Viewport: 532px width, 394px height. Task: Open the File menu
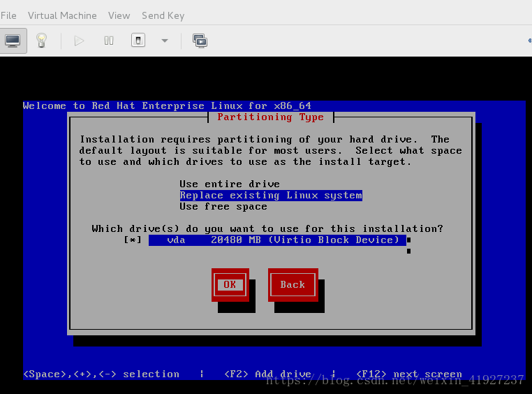[8, 15]
